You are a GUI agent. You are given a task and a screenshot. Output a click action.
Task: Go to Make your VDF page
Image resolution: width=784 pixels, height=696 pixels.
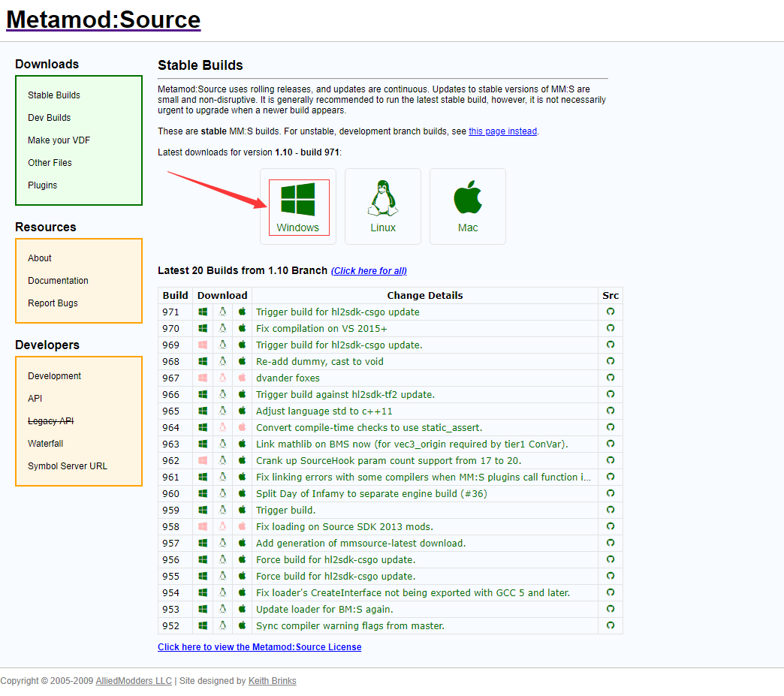[59, 140]
